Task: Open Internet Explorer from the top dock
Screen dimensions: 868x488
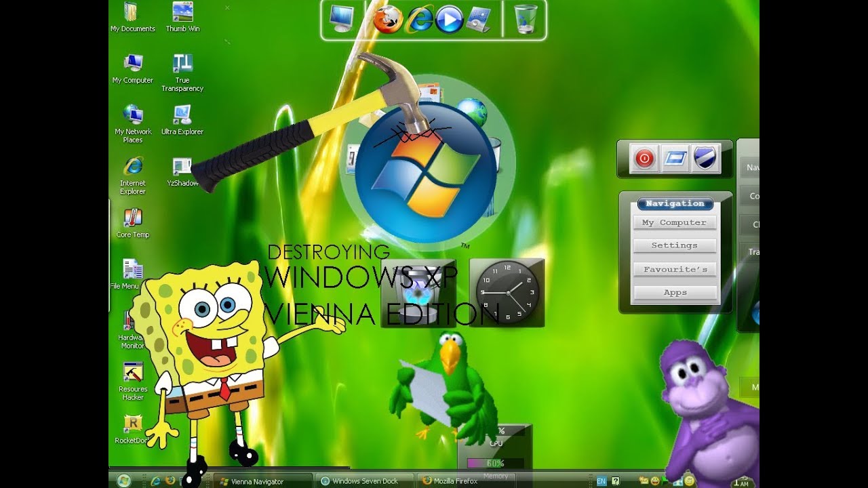Action: 418,19
